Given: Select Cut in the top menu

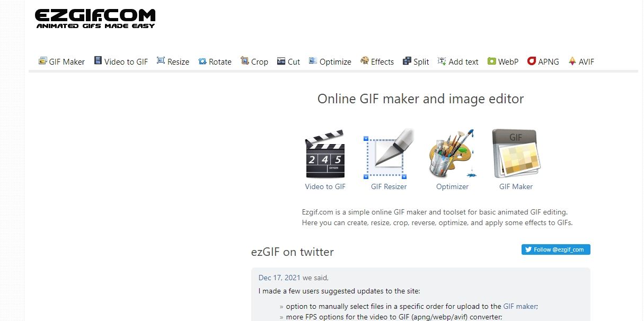Looking at the screenshot, I should (x=294, y=62).
